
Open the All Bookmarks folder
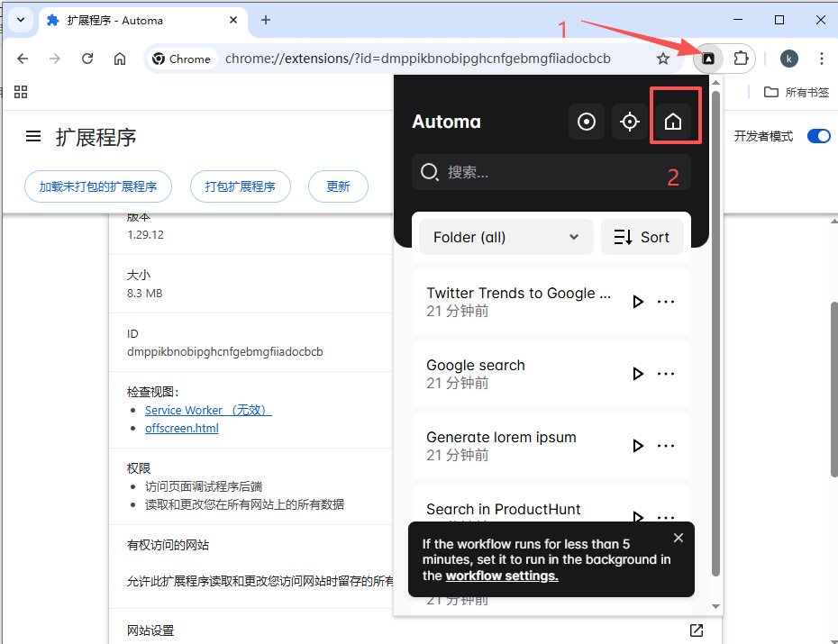[797, 92]
